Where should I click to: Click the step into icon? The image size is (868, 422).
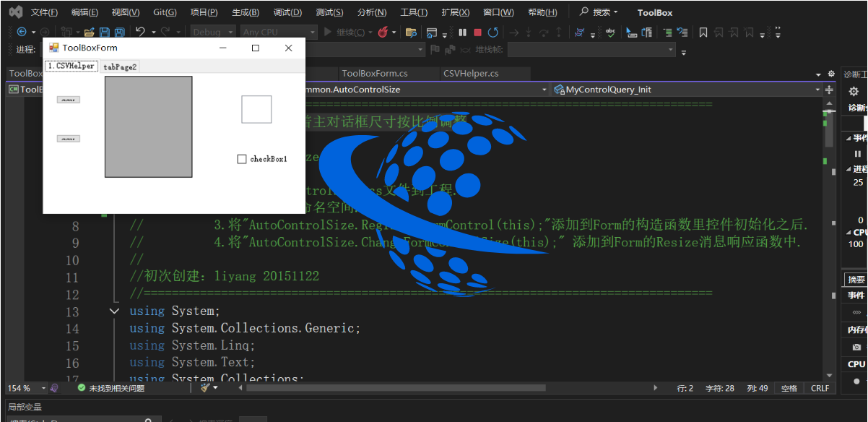point(529,33)
